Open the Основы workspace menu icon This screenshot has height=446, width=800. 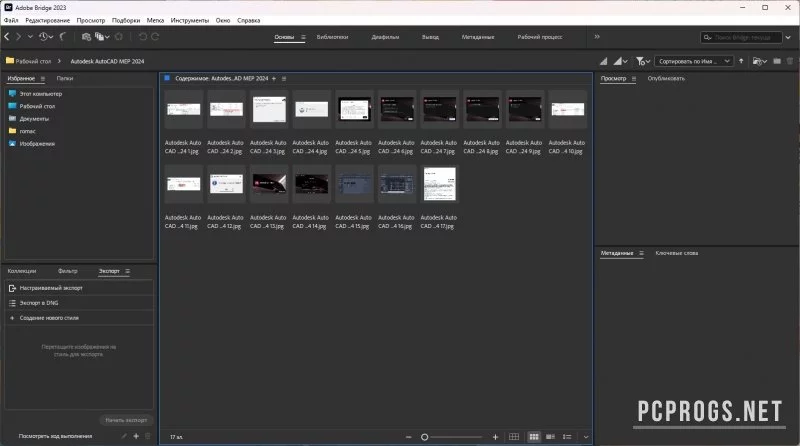(x=303, y=37)
